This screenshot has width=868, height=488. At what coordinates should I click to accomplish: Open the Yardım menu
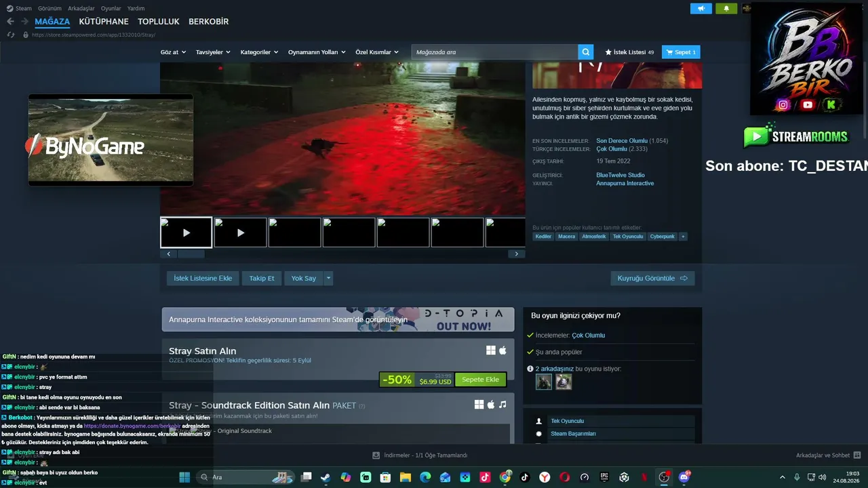click(136, 9)
